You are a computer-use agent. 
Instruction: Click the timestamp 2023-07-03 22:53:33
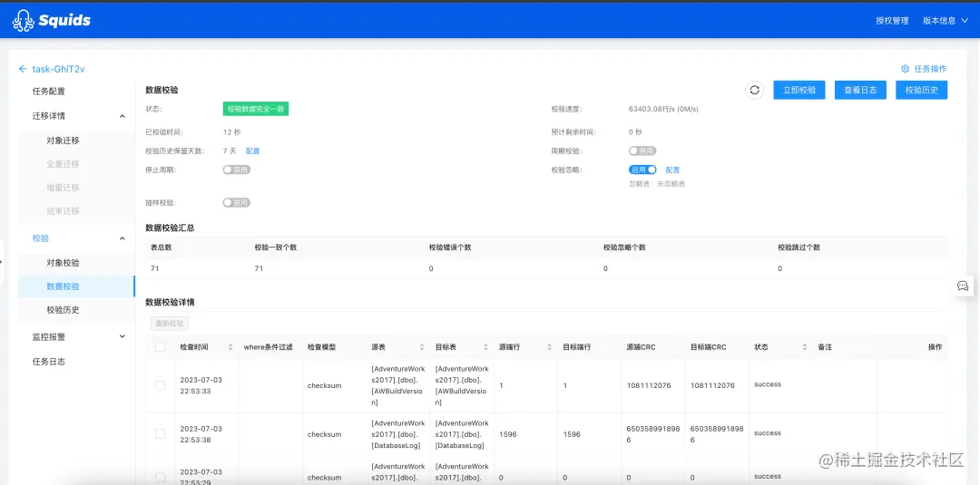pyautogui.click(x=201, y=386)
